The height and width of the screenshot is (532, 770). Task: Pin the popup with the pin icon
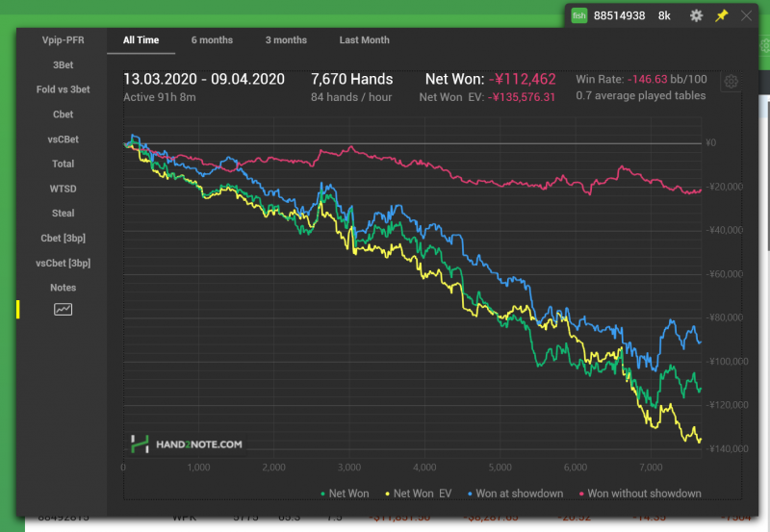(x=722, y=15)
